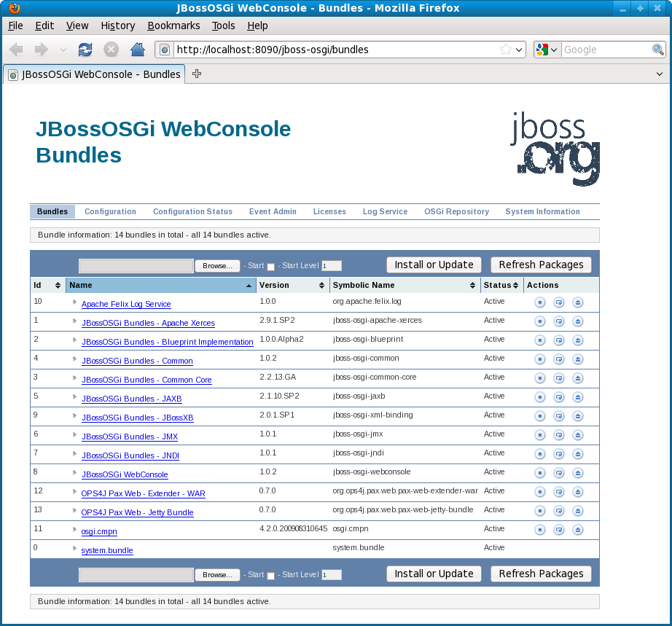Click the search magnifier icon

(657, 50)
